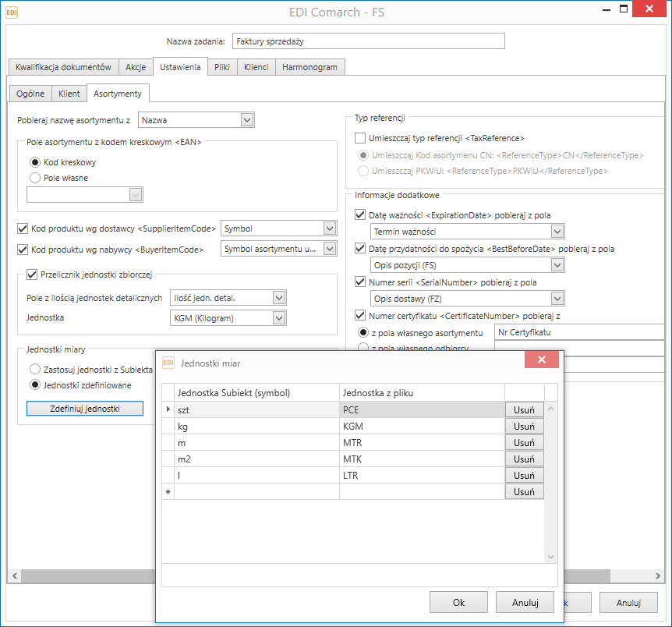The height and width of the screenshot is (627, 672).
Task: Open the Symbol dropdown for SupplierItemCode
Action: [x=330, y=228]
